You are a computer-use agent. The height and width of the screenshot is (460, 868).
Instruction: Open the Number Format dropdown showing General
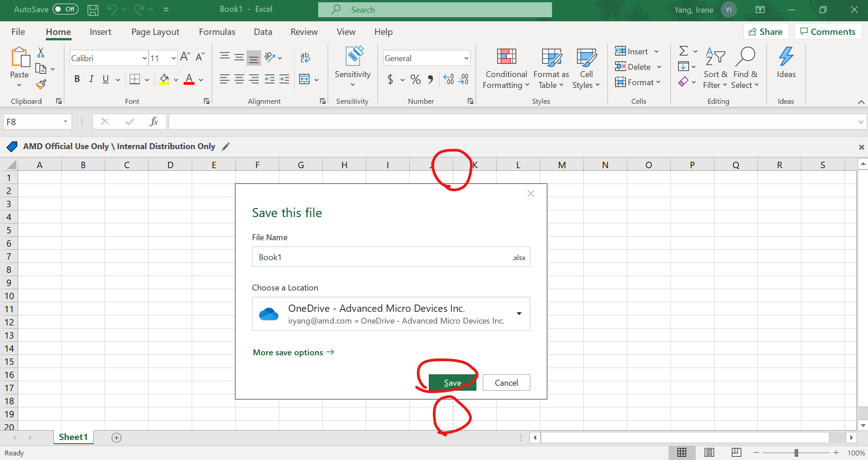point(466,58)
